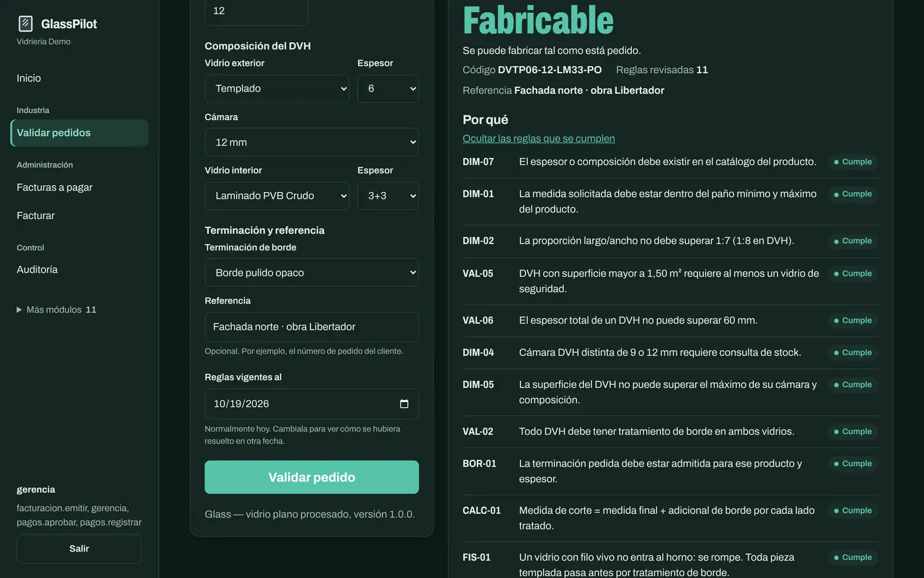Open exterior Espesor dropdown showing 6

click(x=388, y=89)
